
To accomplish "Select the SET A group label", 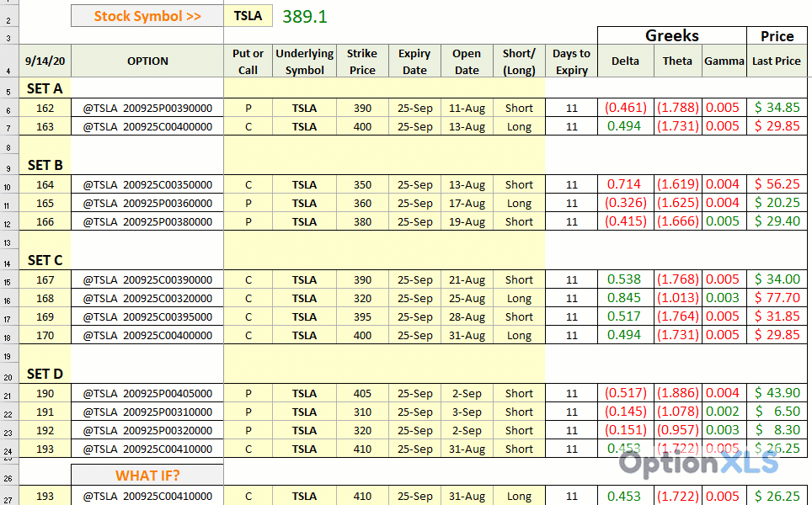I will pos(45,88).
